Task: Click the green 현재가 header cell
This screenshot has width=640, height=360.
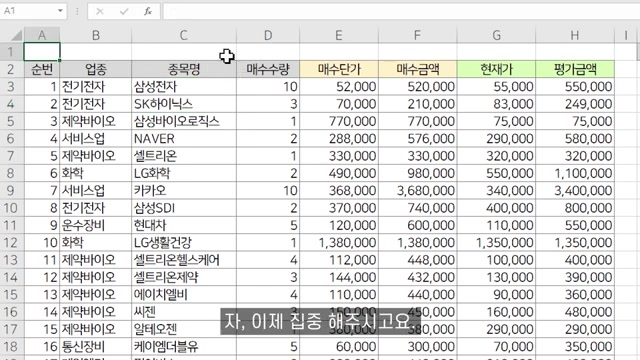Action: [x=496, y=69]
